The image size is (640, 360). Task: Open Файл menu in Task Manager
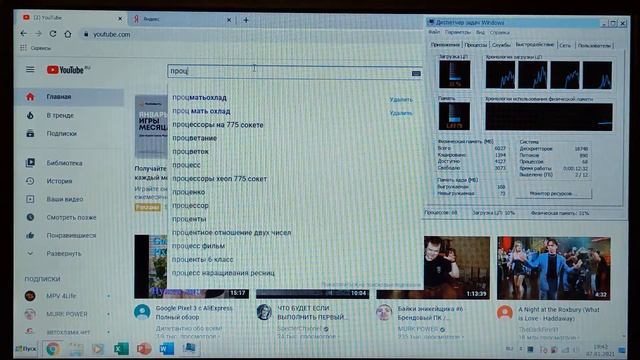tap(434, 32)
